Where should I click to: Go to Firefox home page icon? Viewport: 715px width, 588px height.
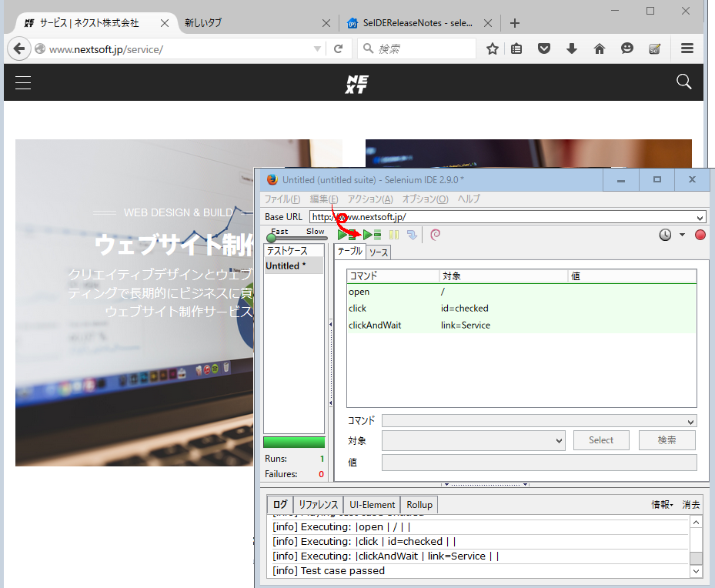click(x=600, y=48)
